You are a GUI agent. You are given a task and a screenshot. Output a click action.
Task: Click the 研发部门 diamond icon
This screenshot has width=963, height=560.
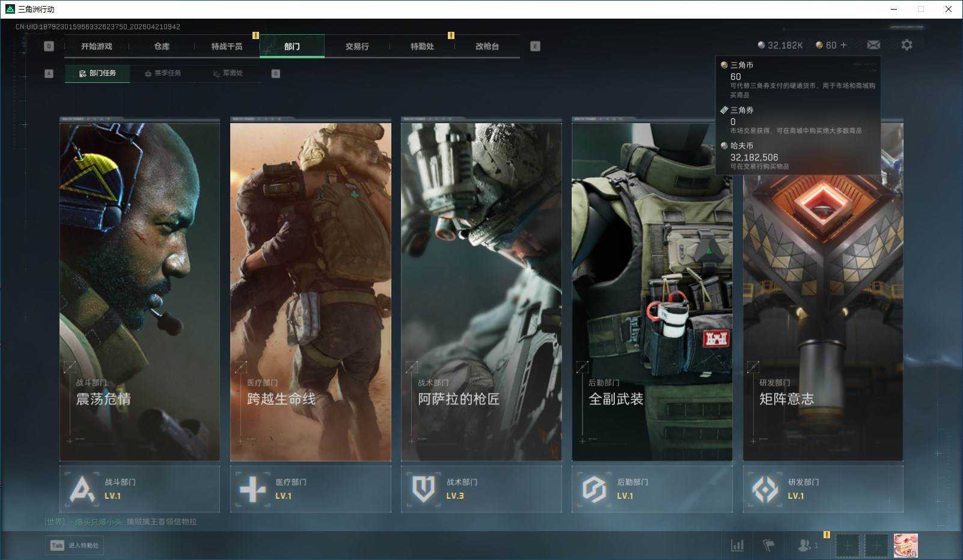pyautogui.click(x=765, y=489)
